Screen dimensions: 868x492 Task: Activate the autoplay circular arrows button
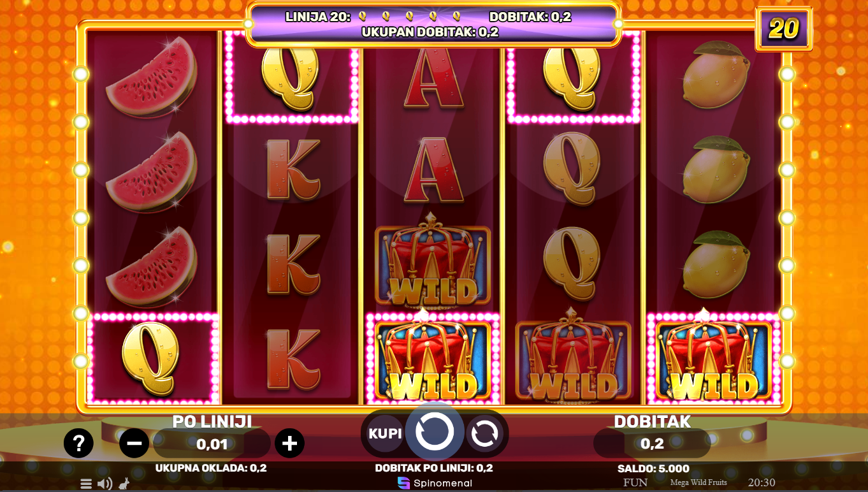(x=484, y=434)
